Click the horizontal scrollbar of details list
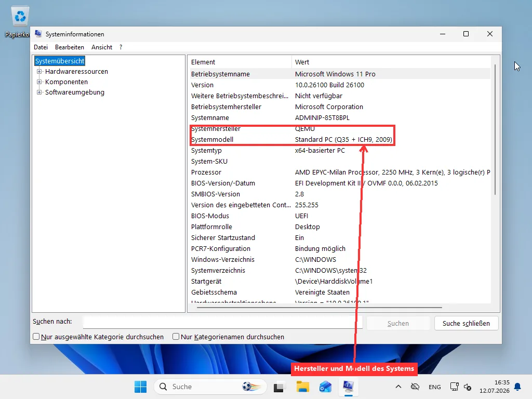Viewport: 532px width, 399px height. pos(320,308)
